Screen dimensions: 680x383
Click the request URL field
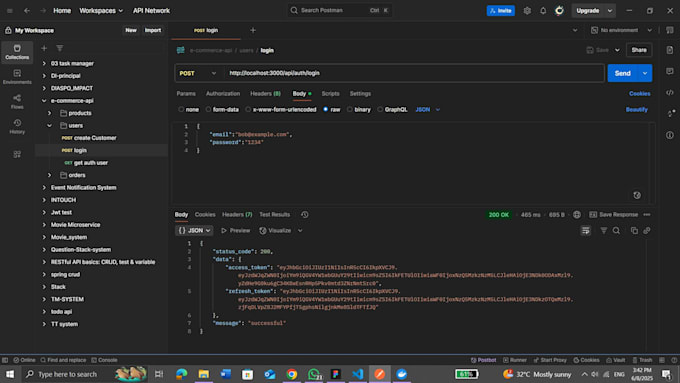414,73
